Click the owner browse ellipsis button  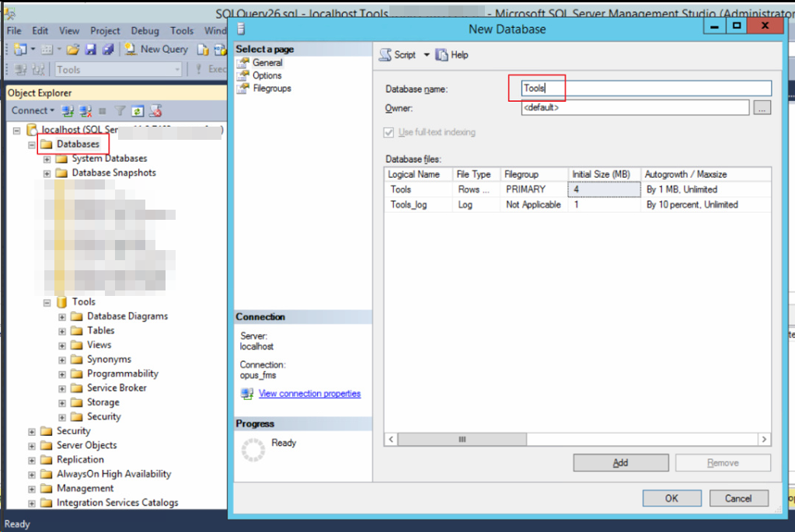[762, 107]
